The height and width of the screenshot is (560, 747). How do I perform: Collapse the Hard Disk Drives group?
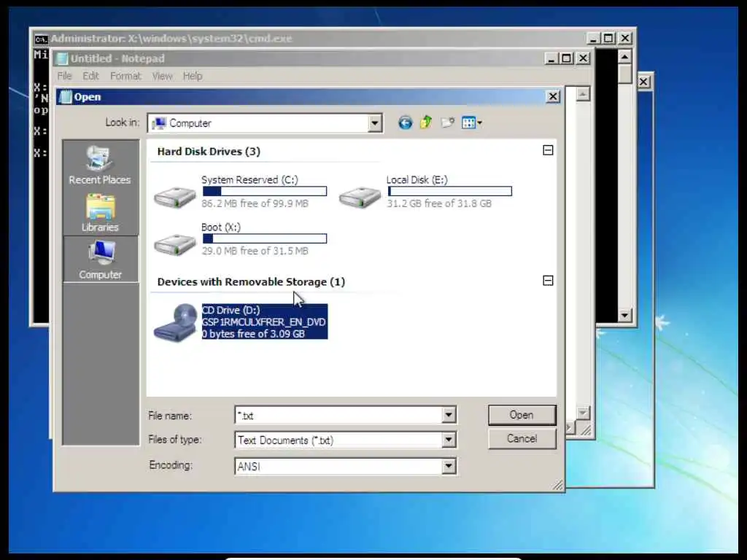click(x=548, y=150)
